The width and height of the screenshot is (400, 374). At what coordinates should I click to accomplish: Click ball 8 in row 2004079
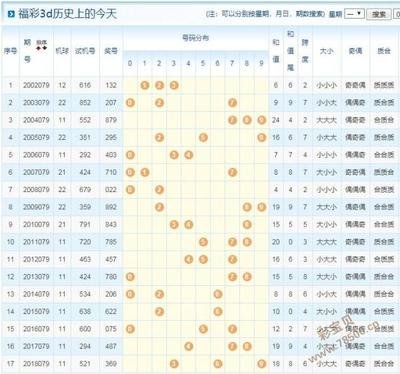tap(247, 120)
